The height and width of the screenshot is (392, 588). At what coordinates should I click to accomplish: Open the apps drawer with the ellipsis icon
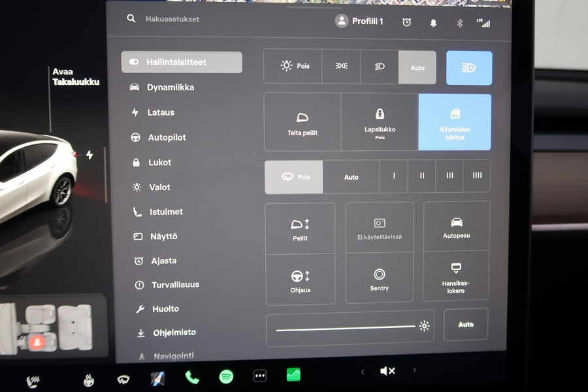pos(259,376)
